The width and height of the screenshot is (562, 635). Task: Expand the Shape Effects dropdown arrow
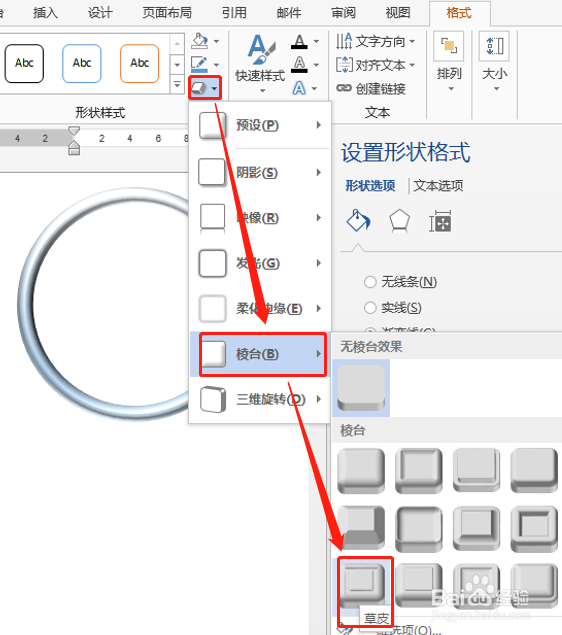tap(215, 88)
